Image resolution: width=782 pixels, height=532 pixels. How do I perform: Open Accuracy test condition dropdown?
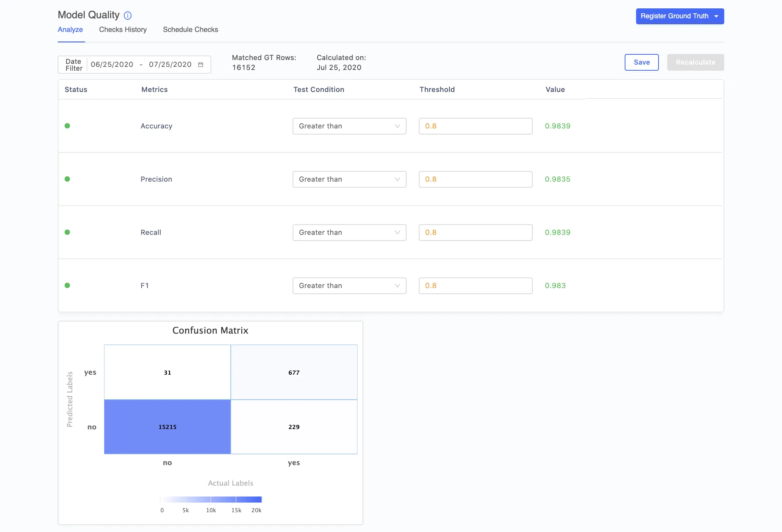(x=349, y=126)
